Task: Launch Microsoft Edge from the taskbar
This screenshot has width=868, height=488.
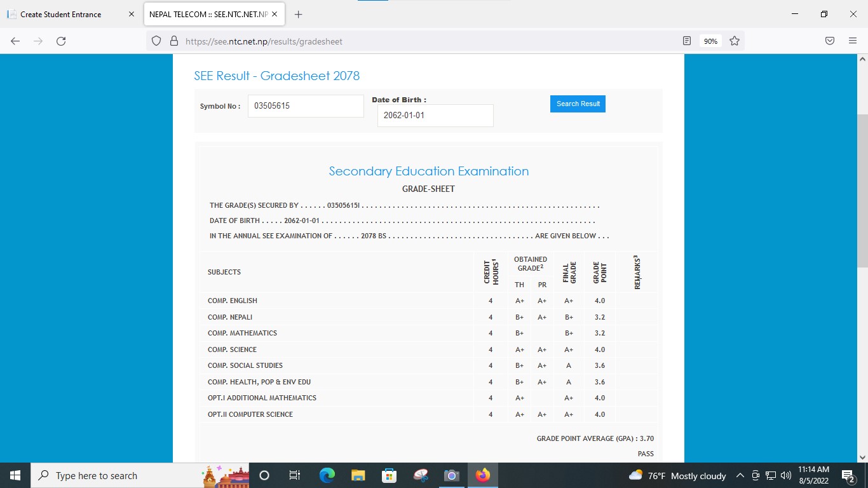Action: [x=327, y=475]
